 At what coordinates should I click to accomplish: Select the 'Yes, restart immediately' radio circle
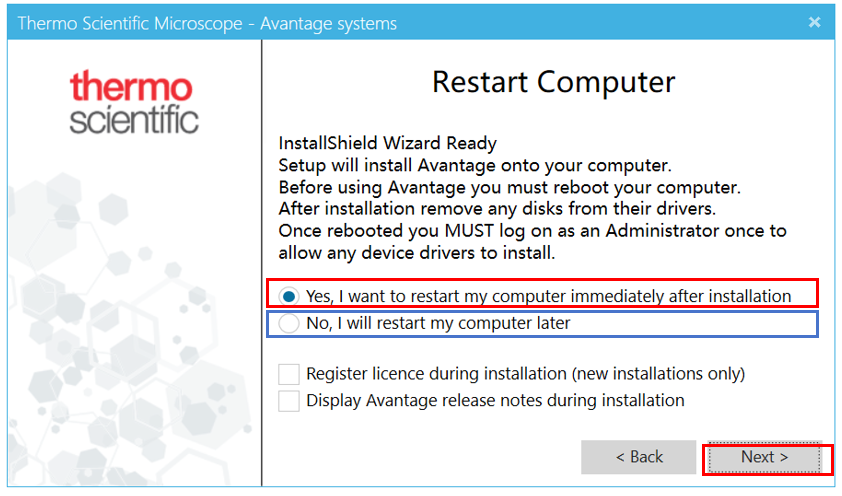tap(289, 296)
